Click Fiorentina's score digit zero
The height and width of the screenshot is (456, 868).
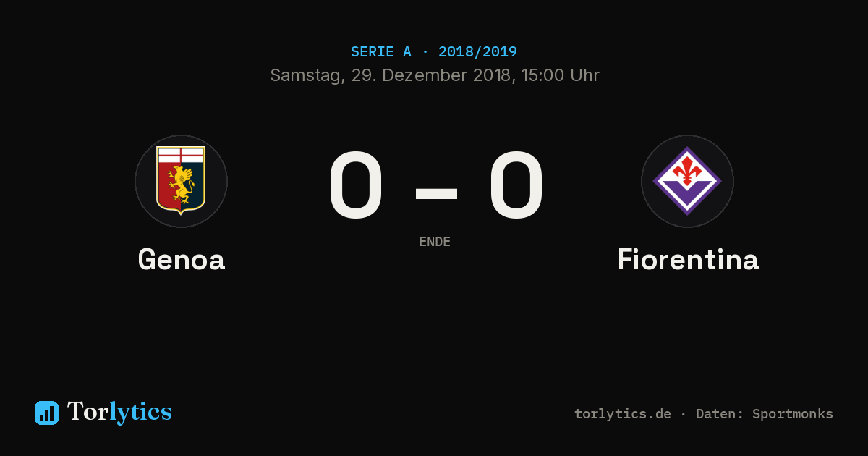(x=516, y=186)
